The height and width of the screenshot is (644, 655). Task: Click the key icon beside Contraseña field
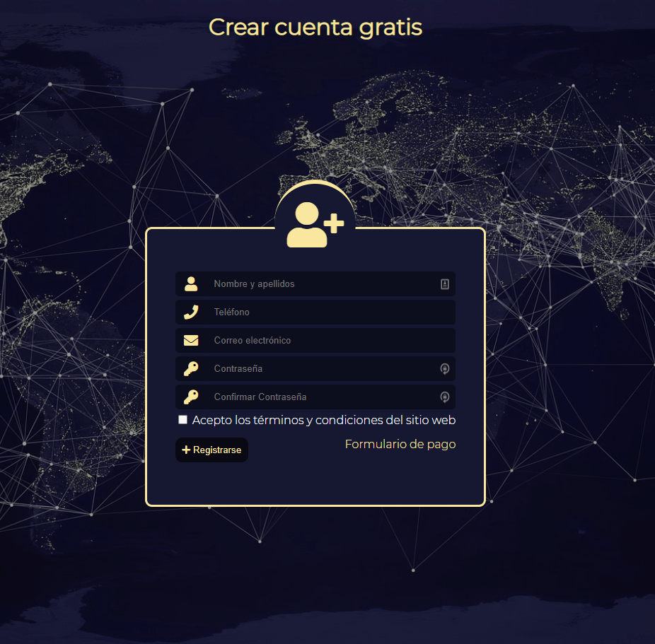191,369
